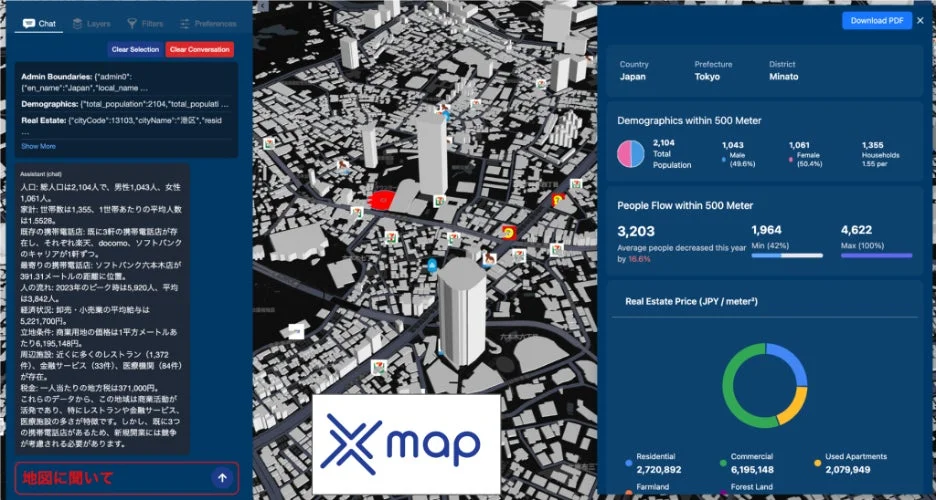Select the blue pin marker on the map
This screenshot has height=500, width=936.
coord(431,266)
